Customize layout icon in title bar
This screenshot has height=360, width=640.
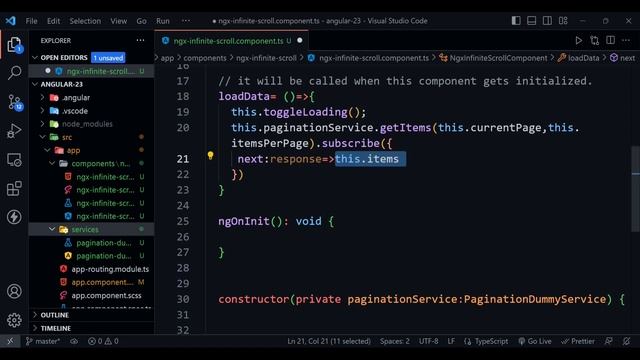(563, 20)
